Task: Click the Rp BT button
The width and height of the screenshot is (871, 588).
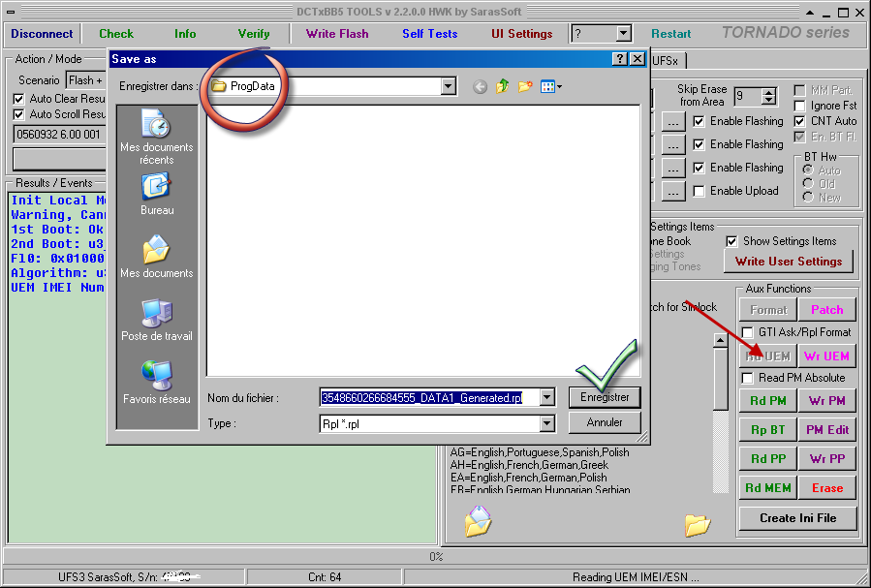Action: tap(768, 430)
